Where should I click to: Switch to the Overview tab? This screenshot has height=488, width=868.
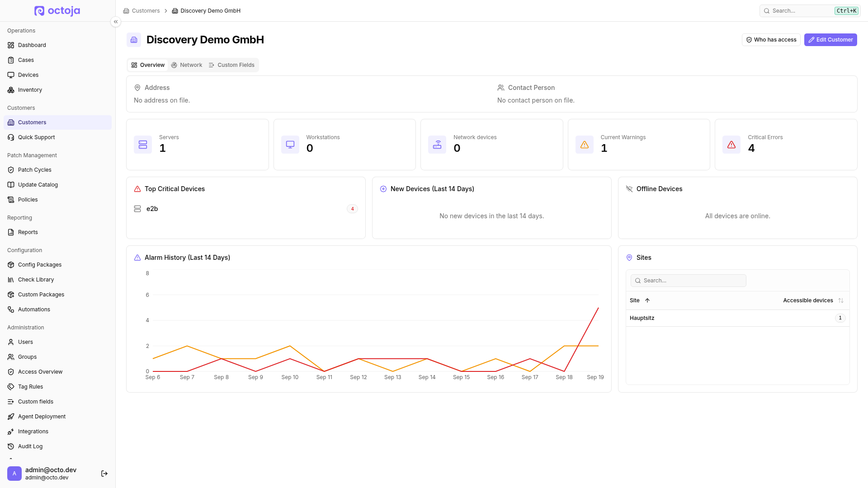pyautogui.click(x=148, y=65)
